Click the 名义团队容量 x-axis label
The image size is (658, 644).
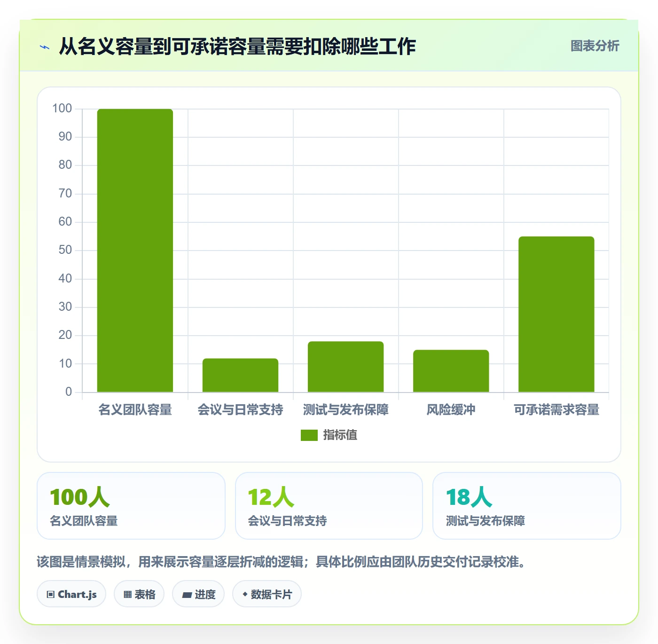(x=135, y=410)
